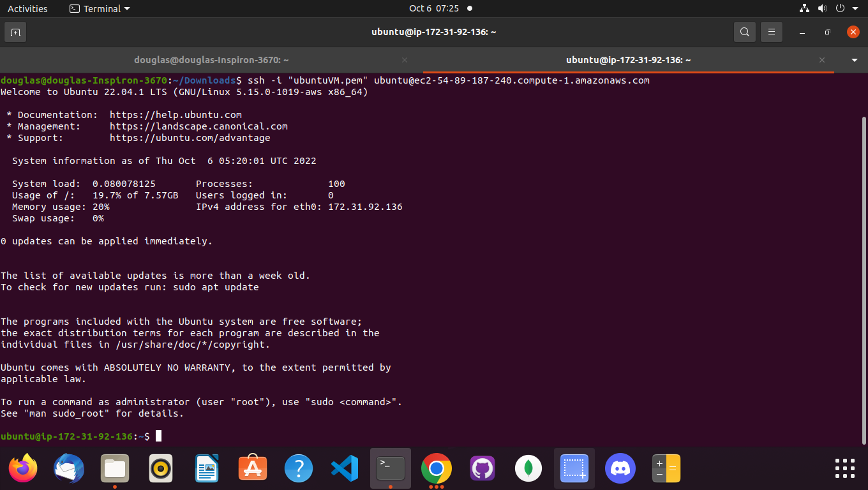Image resolution: width=868 pixels, height=490 pixels.
Task: Open the search icon in Terminal header
Action: pyautogui.click(x=744, y=31)
